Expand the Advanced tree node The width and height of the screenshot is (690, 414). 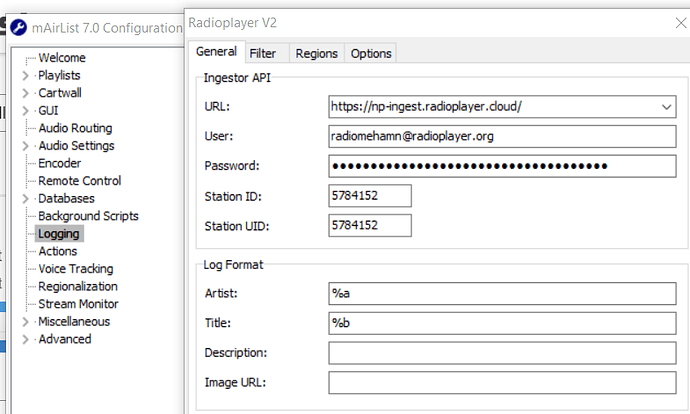point(26,340)
